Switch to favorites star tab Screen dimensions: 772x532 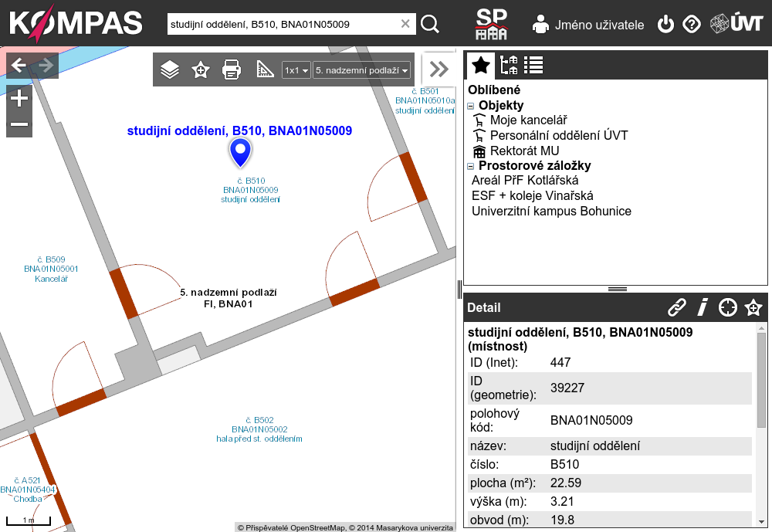point(480,65)
